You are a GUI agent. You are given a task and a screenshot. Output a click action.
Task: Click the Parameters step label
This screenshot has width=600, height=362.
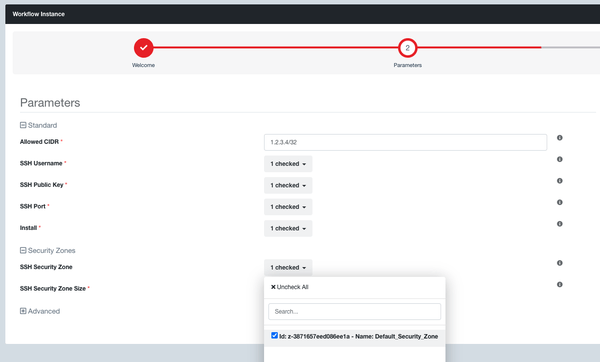(x=408, y=65)
